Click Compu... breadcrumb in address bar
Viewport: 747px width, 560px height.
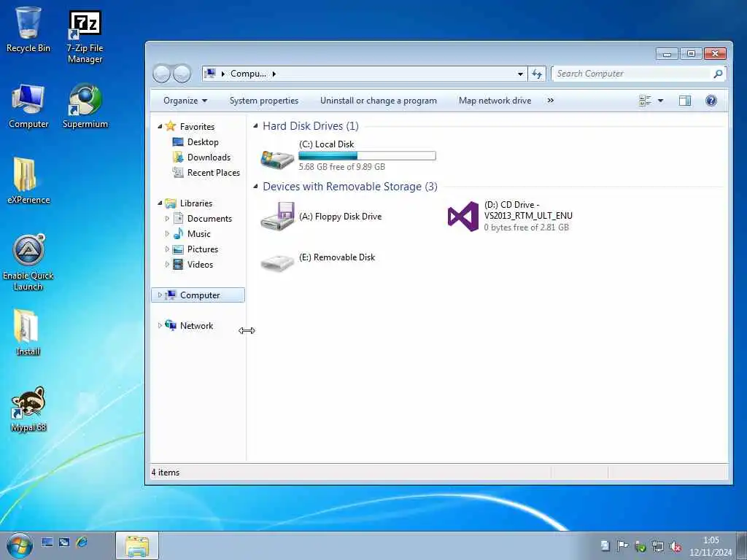pos(248,74)
